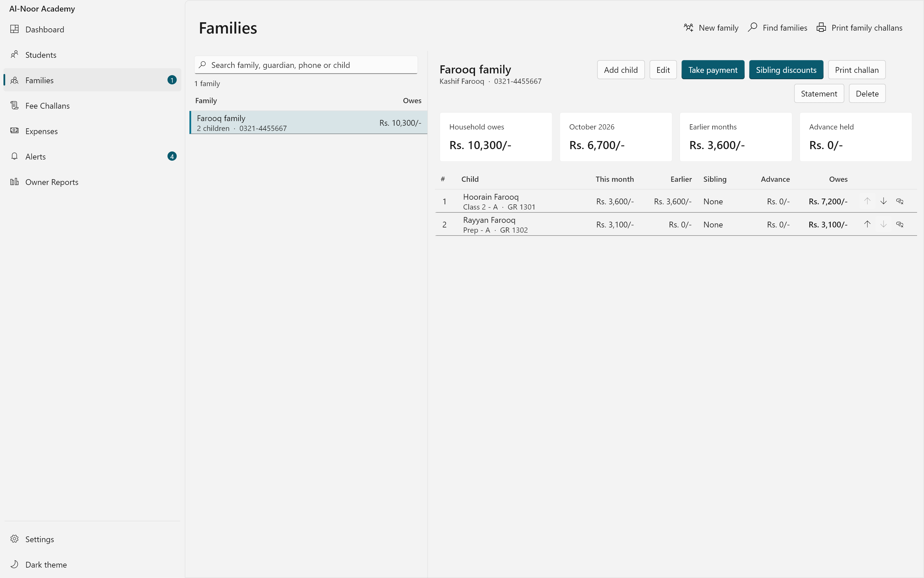Viewport: 924px width, 578px height.
Task: Click Print challan button
Action: coord(857,70)
